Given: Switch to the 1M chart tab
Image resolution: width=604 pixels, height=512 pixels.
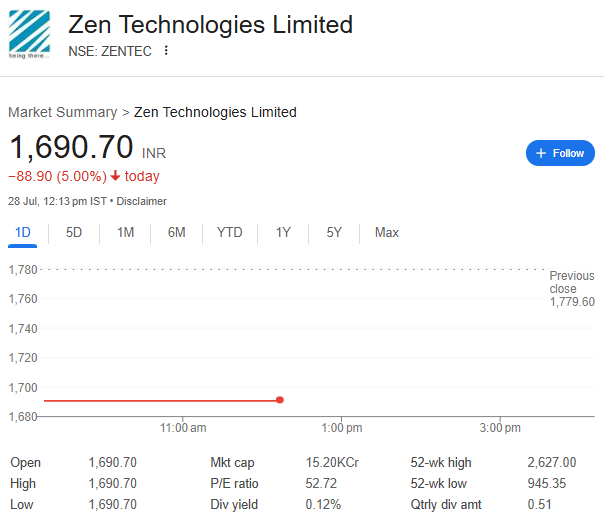Looking at the screenshot, I should click(x=126, y=233).
